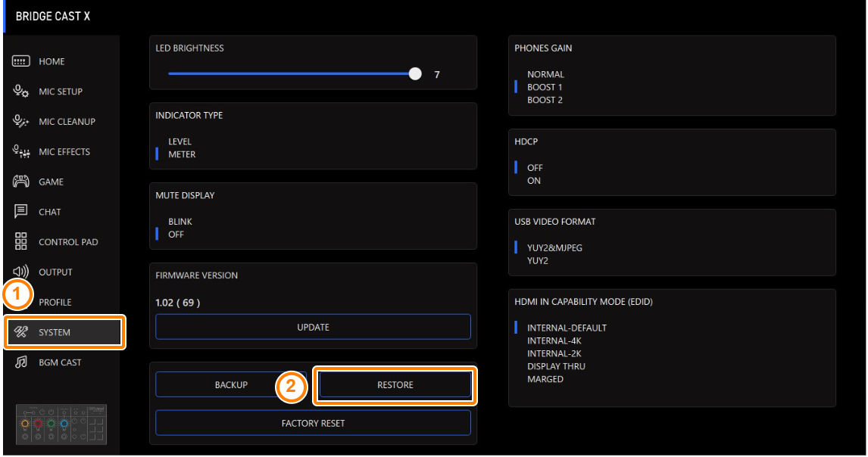Click the MIC SETUP microphone-gear icon
Screen dimensions: 868x457
[x=21, y=92]
